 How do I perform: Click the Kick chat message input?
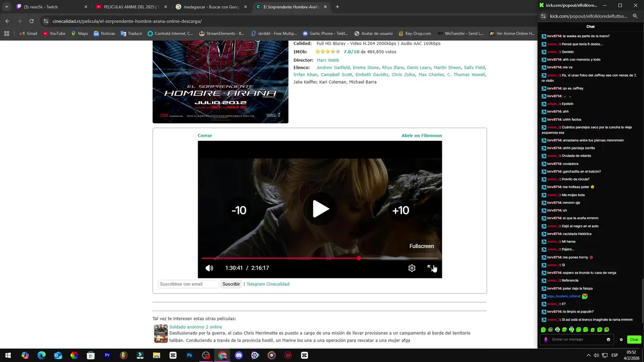578,339
